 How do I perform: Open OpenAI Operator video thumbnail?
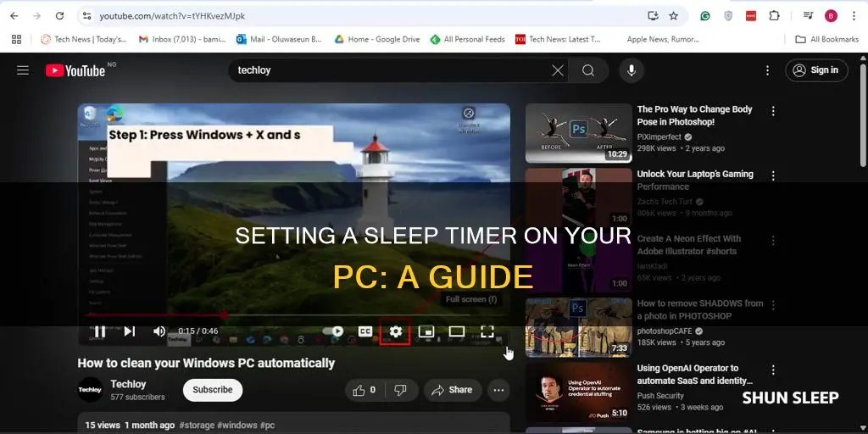tap(578, 392)
